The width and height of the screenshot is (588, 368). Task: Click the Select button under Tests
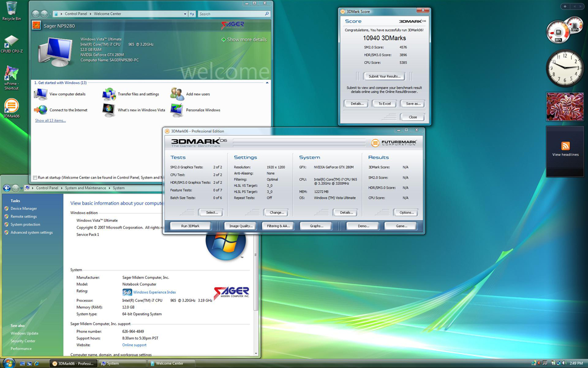click(211, 212)
